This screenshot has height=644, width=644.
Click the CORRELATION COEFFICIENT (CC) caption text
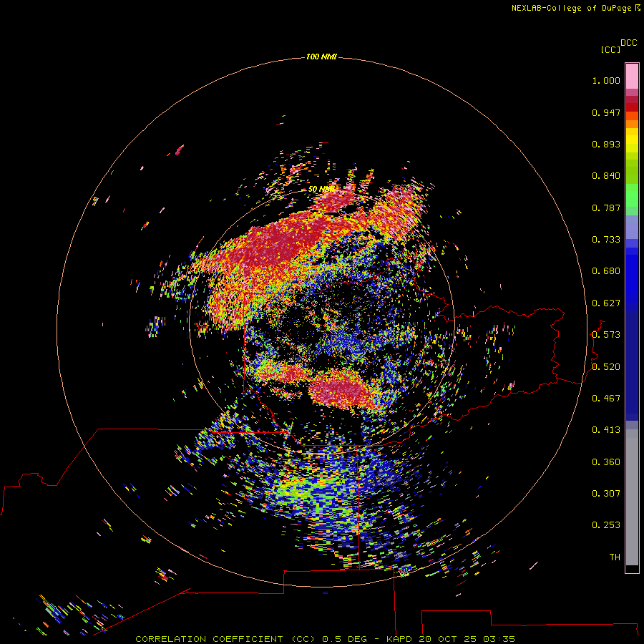tap(225, 639)
